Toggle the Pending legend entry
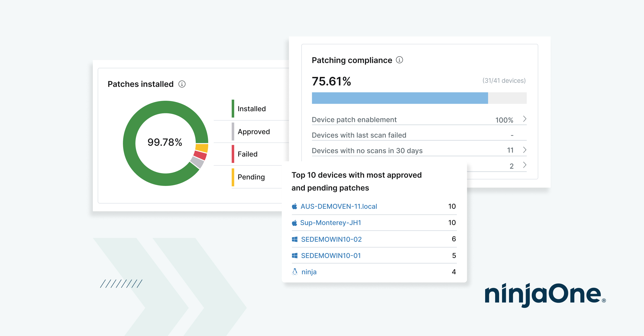 point(251,177)
